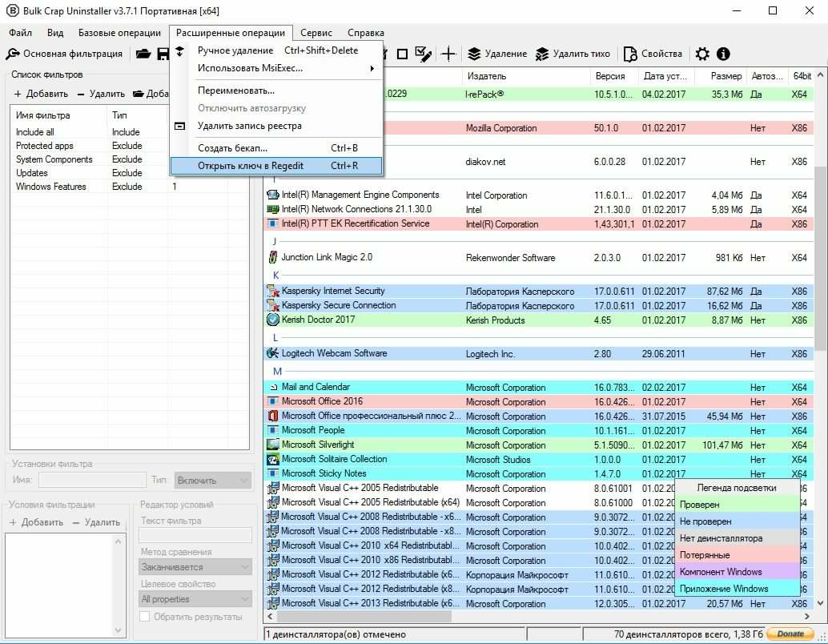Expand the Метод сравнения dropdown
Screen dimensions: 828x644
[195, 567]
